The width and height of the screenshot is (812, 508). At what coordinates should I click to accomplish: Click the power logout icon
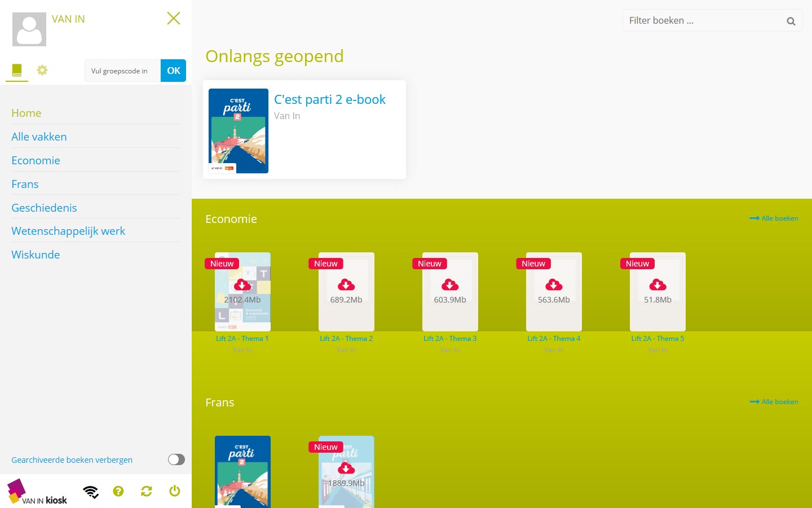[x=175, y=491]
